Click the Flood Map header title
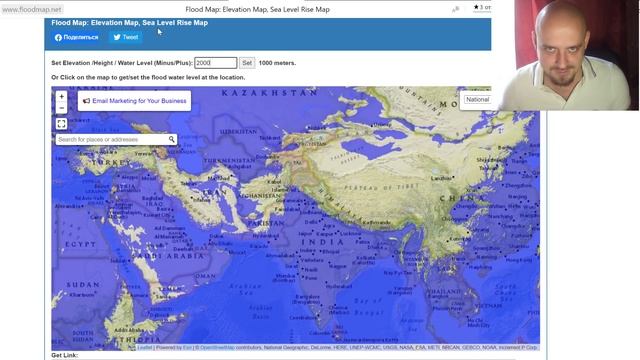The width and height of the screenshot is (640, 360). pos(129,23)
